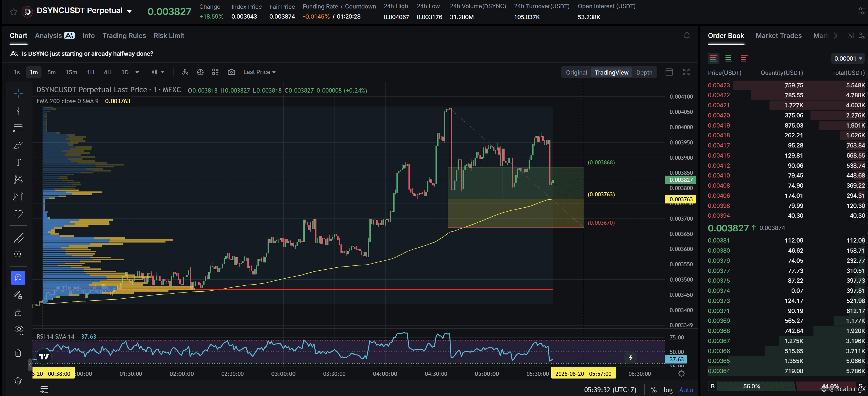Switch to the Market Trades tab
Viewport: 868px width, 396px height.
778,36
